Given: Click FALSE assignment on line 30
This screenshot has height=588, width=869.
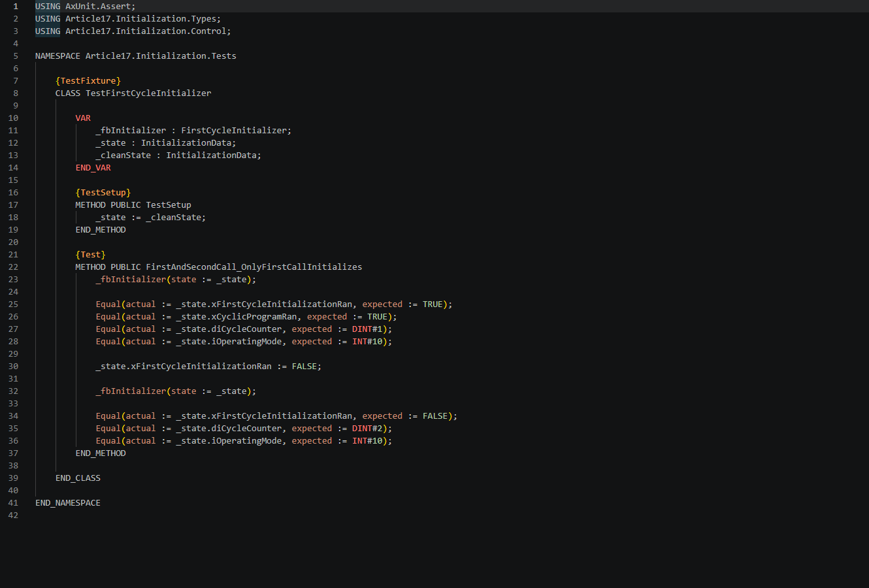Looking at the screenshot, I should (304, 367).
